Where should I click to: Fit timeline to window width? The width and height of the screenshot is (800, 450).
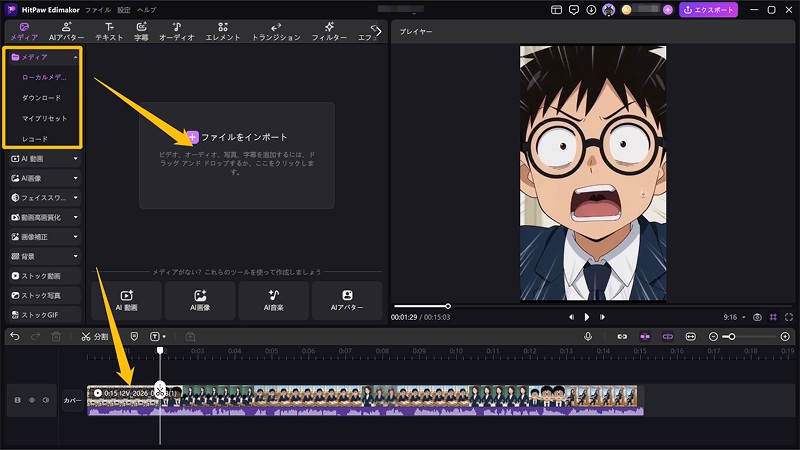click(x=690, y=337)
